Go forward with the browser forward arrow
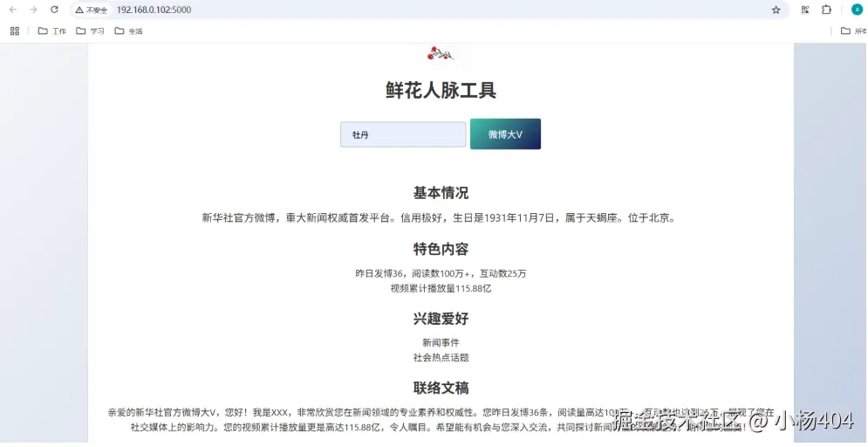The image size is (868, 447). tap(33, 10)
